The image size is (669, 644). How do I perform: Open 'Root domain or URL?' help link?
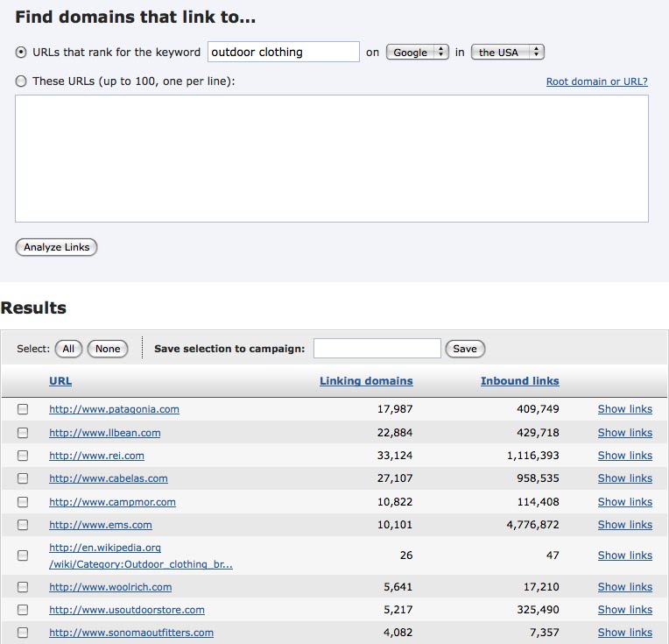[597, 81]
